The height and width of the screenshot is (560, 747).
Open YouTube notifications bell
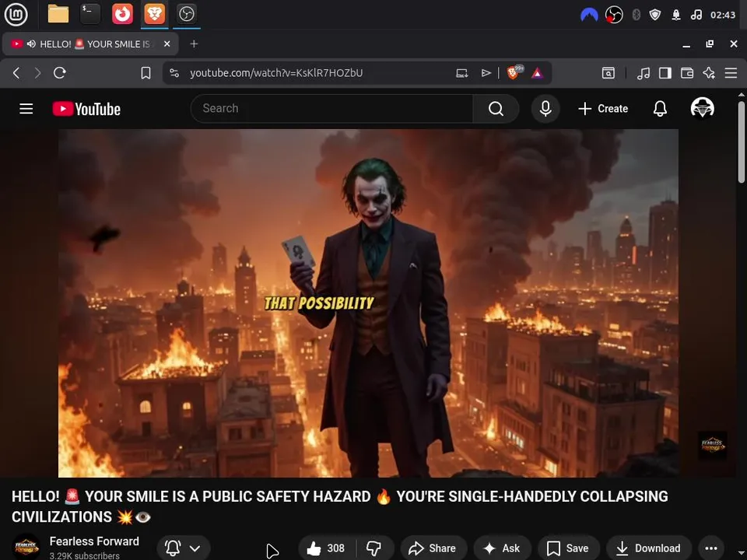tap(660, 109)
